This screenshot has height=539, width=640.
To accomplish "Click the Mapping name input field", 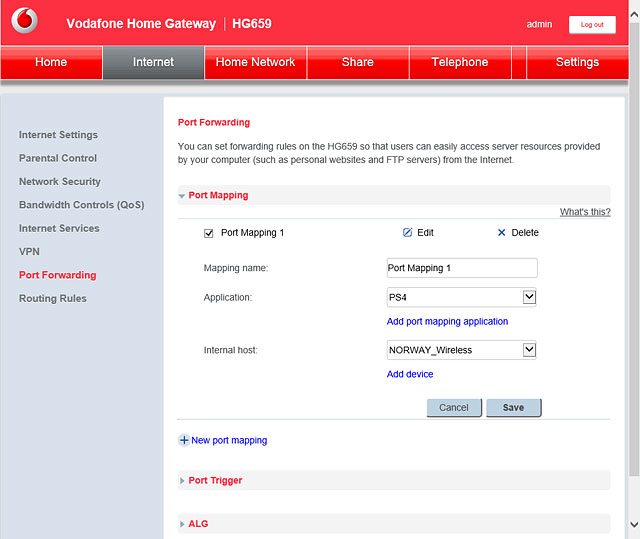I will point(462,268).
